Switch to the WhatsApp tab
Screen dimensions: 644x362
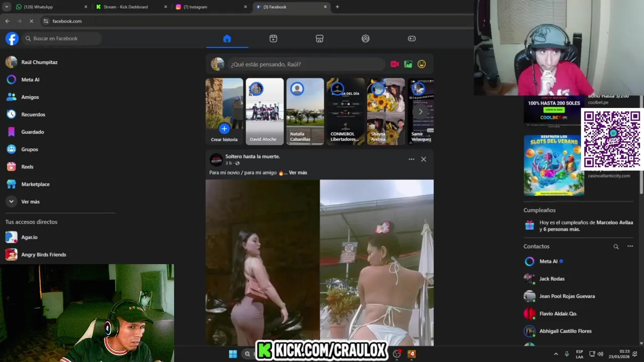click(50, 7)
